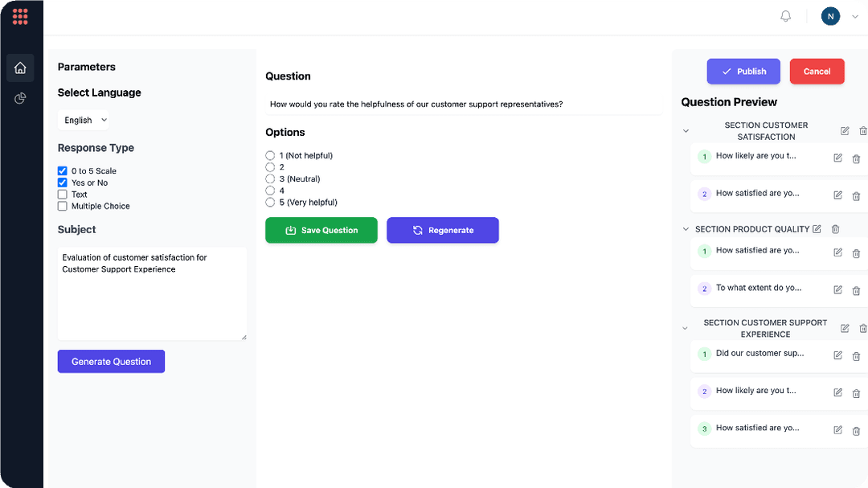Image resolution: width=868 pixels, height=488 pixels.
Task: Click the Regenerate button
Action: point(443,231)
